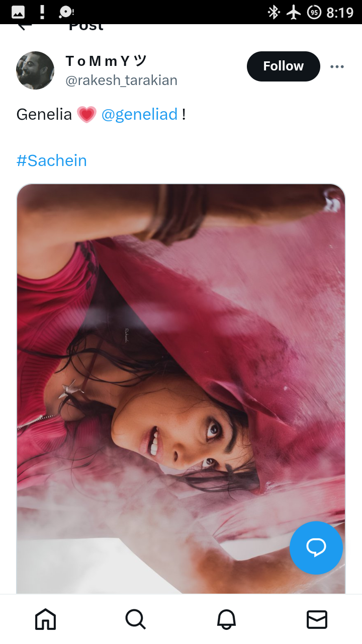Open the Messages envelope tab
The image size is (362, 644).
317,619
